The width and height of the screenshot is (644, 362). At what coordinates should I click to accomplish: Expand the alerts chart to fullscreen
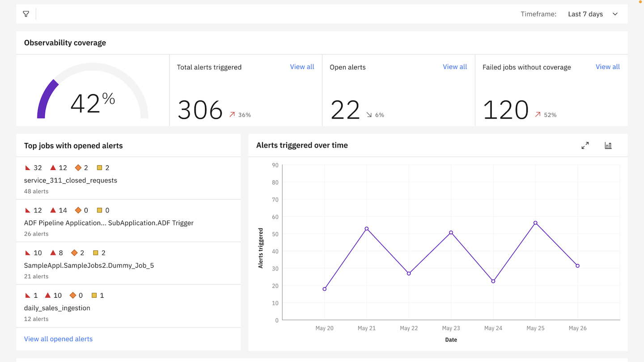585,146
